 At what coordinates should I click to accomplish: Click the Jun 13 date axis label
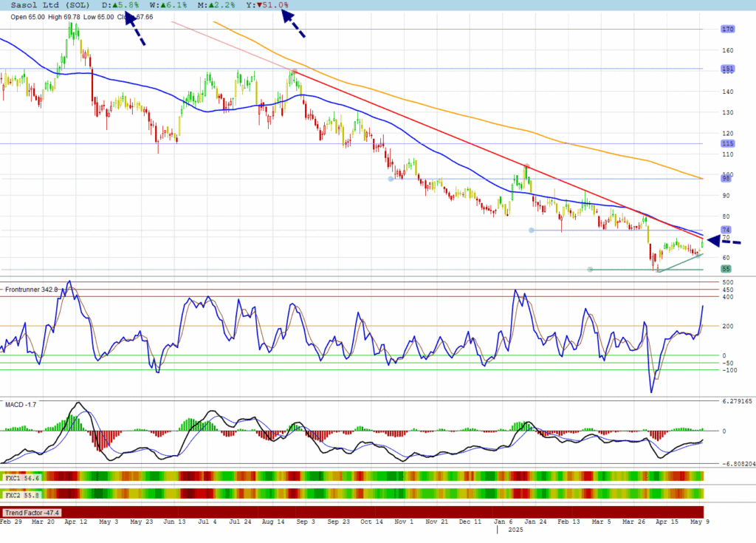point(174,522)
